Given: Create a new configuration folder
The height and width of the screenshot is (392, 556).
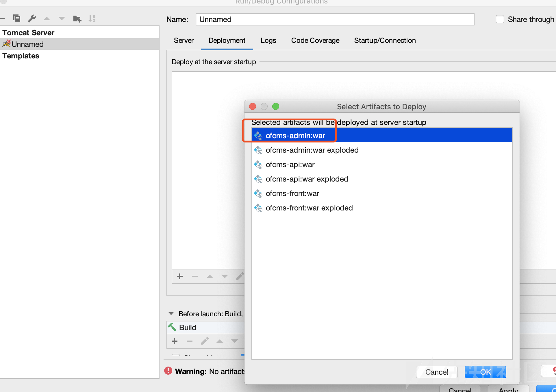Looking at the screenshot, I should coord(77,19).
